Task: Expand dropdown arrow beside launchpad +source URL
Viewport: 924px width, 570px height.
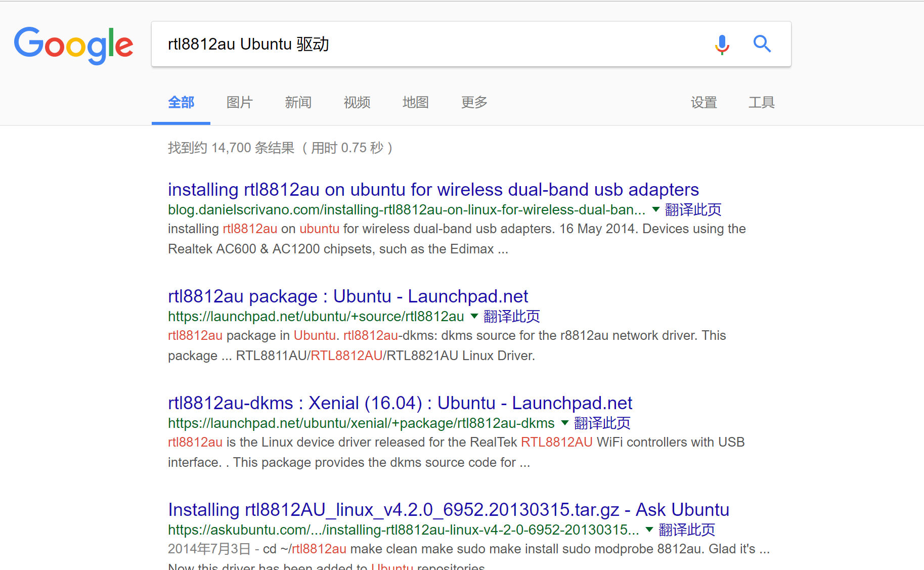Action: [x=474, y=316]
